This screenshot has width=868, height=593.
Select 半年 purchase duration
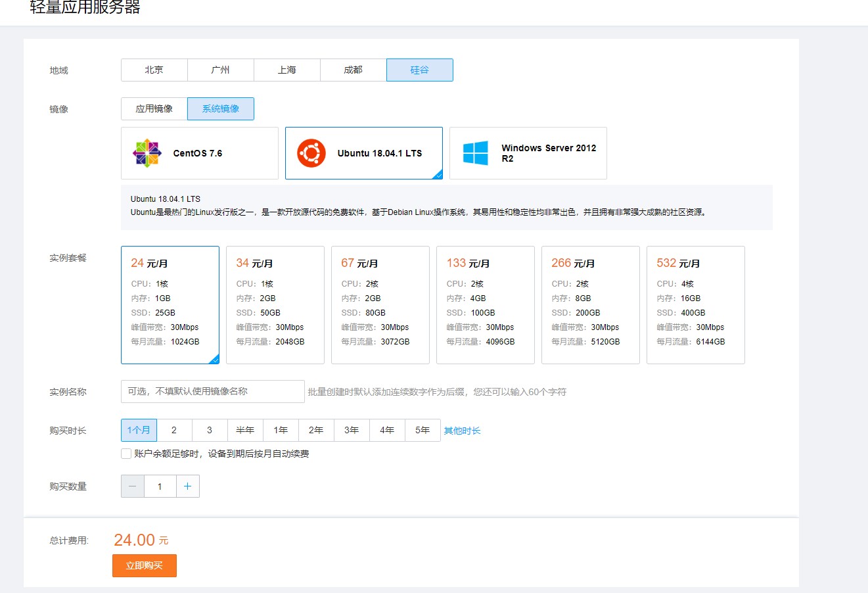tap(245, 430)
